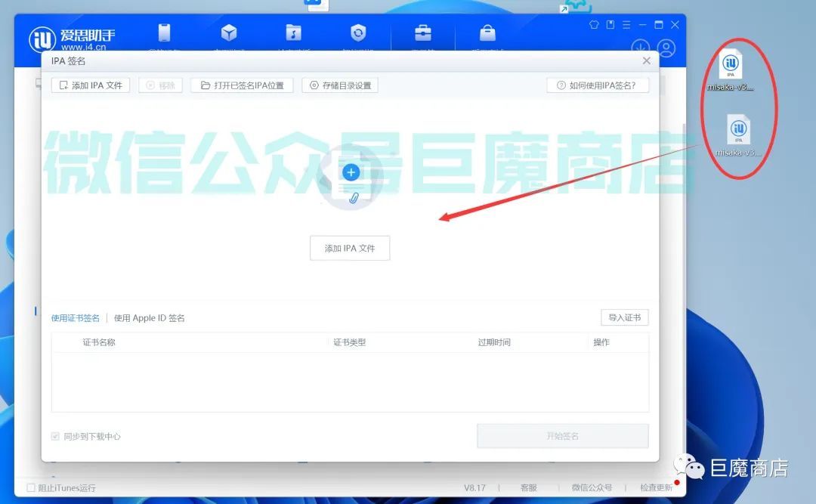Click the 过期时间 column header
Screen dimensions: 816x504
tap(494, 342)
